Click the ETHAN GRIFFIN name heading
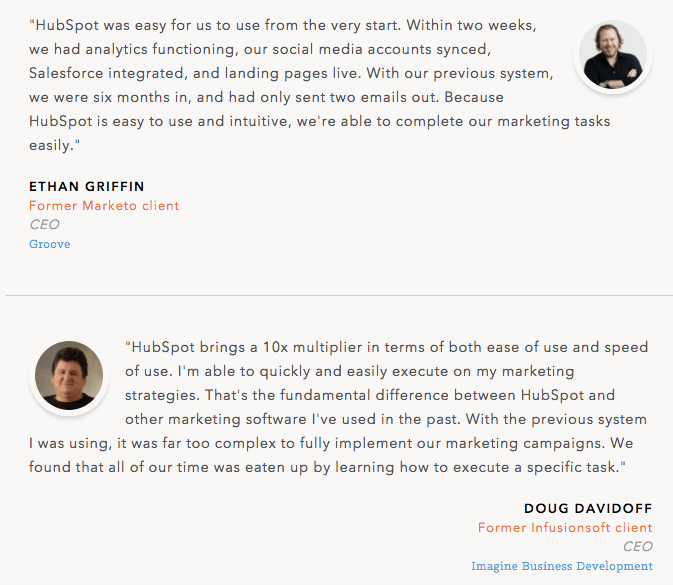This screenshot has height=585, width=673. (87, 186)
